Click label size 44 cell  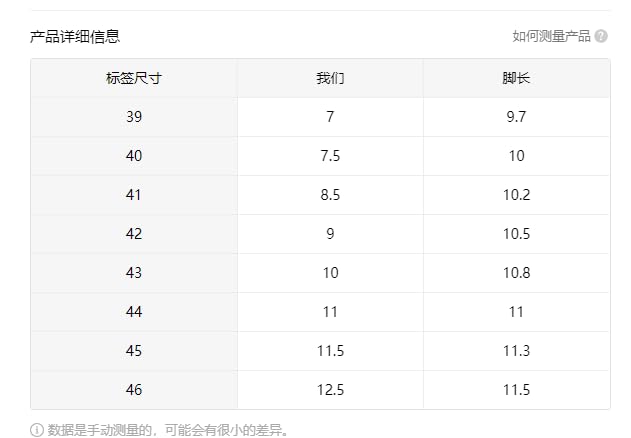click(x=134, y=312)
